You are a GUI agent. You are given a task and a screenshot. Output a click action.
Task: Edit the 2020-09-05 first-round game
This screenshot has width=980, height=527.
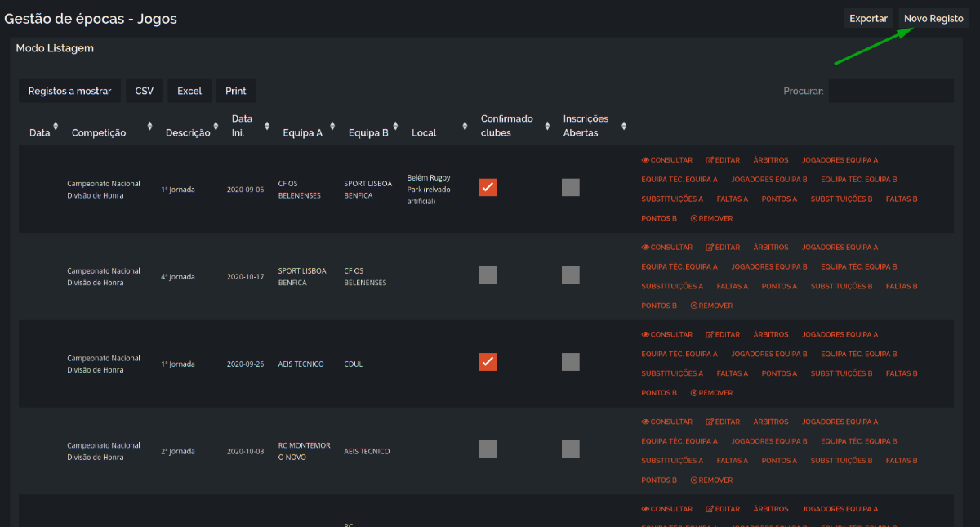[723, 160]
